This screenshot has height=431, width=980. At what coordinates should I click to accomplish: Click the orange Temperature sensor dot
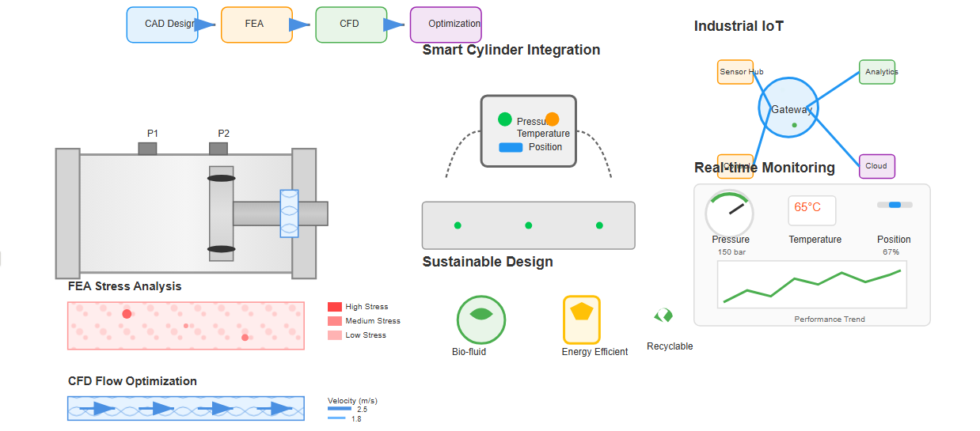pos(552,119)
